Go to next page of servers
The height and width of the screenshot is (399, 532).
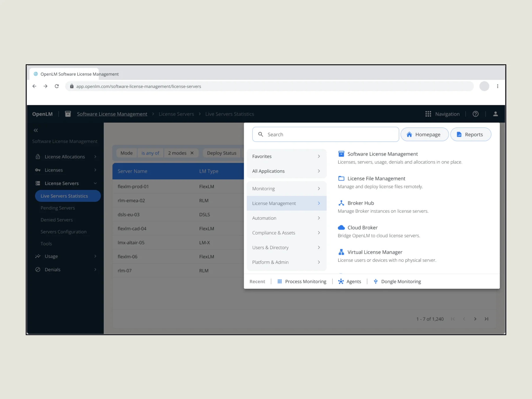pyautogui.click(x=475, y=319)
